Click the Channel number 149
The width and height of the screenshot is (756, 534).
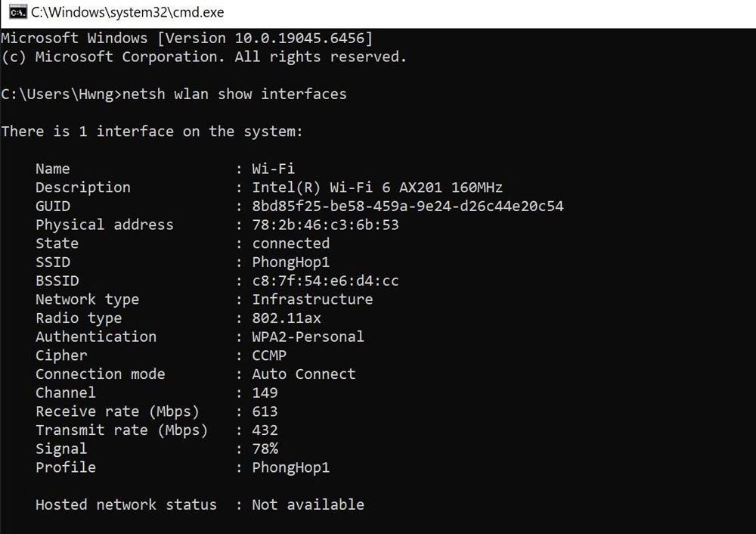click(x=265, y=393)
